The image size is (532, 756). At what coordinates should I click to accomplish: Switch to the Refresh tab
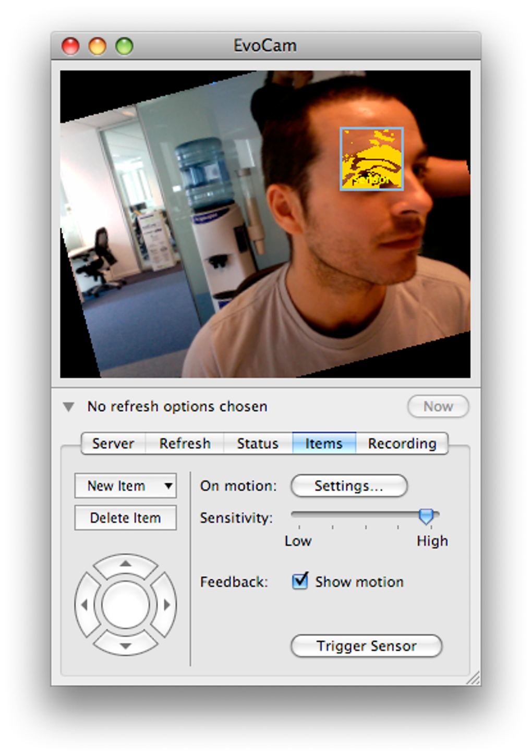(x=185, y=443)
